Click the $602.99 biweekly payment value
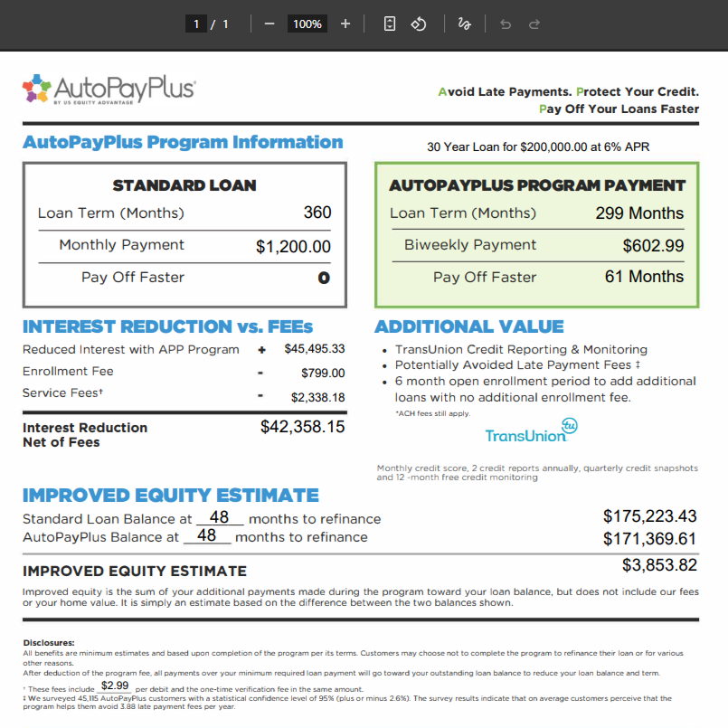728x728 pixels. (x=653, y=245)
